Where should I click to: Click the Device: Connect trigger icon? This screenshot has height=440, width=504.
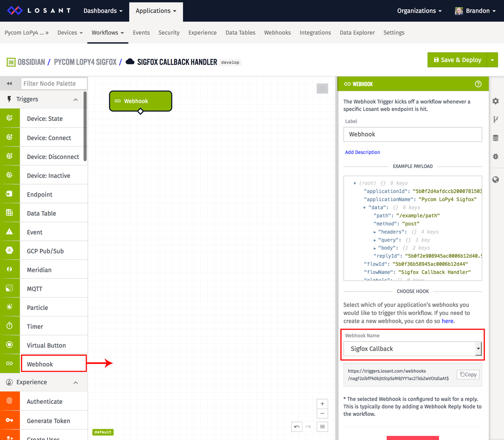(9, 137)
